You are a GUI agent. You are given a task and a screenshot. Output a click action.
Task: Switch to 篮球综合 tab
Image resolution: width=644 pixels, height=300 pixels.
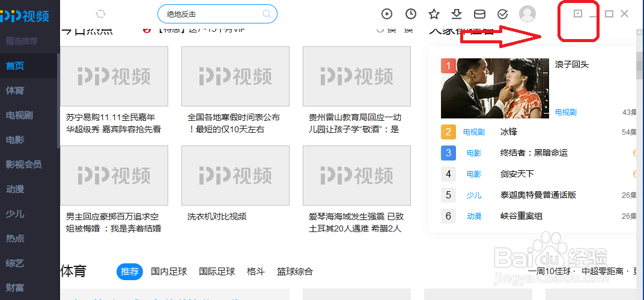[x=295, y=272]
